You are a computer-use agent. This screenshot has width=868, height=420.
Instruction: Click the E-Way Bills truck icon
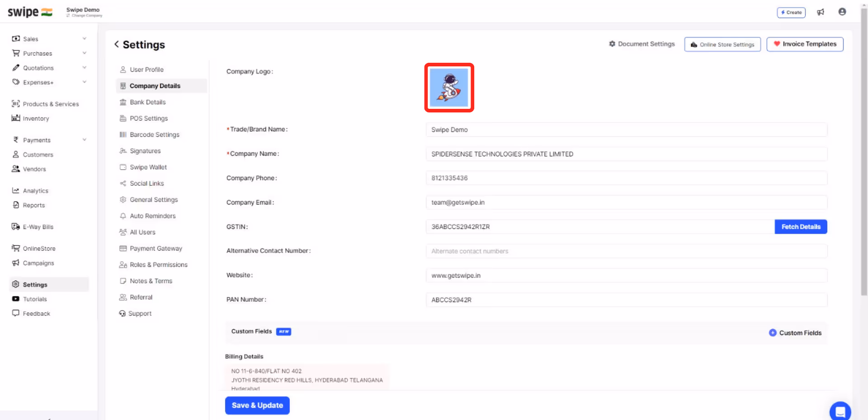click(16, 227)
